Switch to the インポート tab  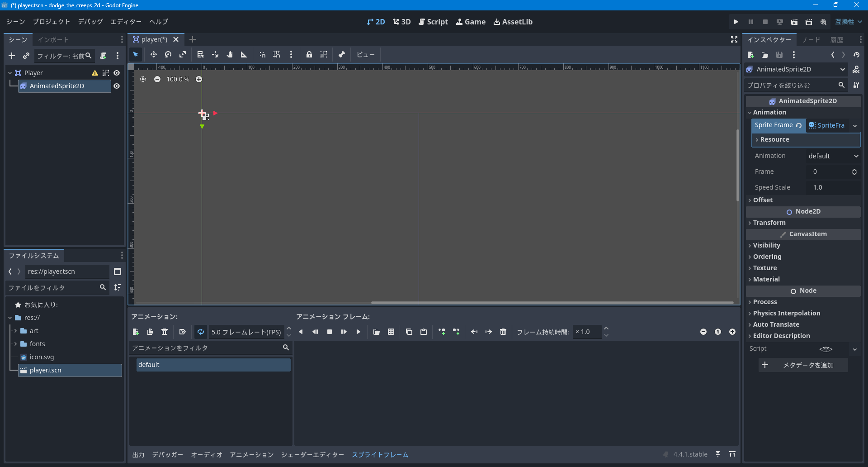pyautogui.click(x=53, y=40)
